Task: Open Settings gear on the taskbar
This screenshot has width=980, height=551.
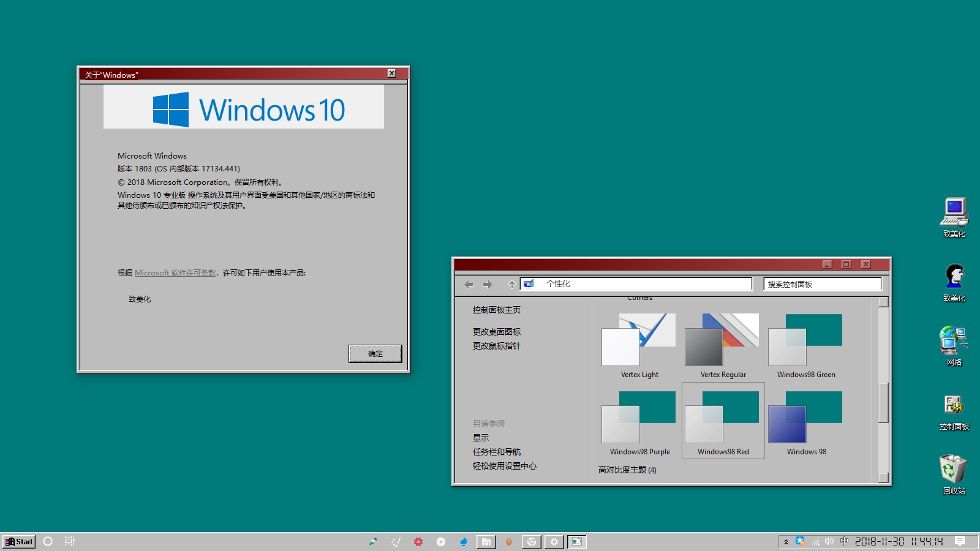Action: click(554, 542)
